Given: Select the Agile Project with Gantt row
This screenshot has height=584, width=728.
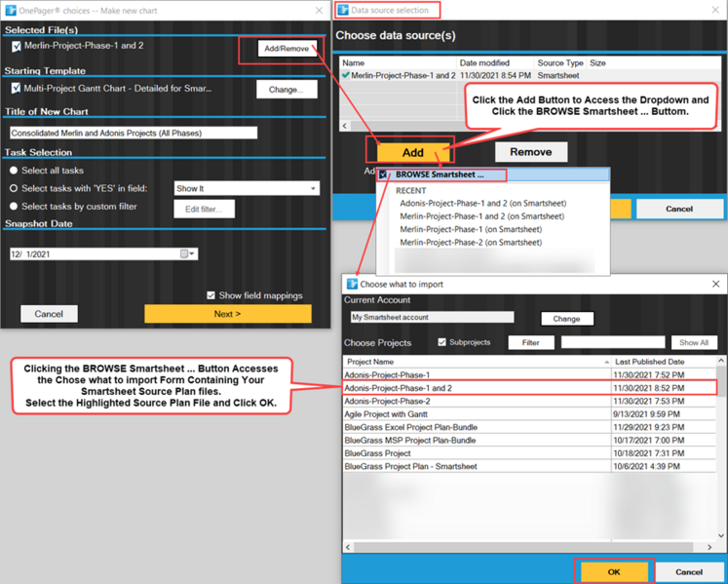Looking at the screenshot, I should tap(529, 414).
